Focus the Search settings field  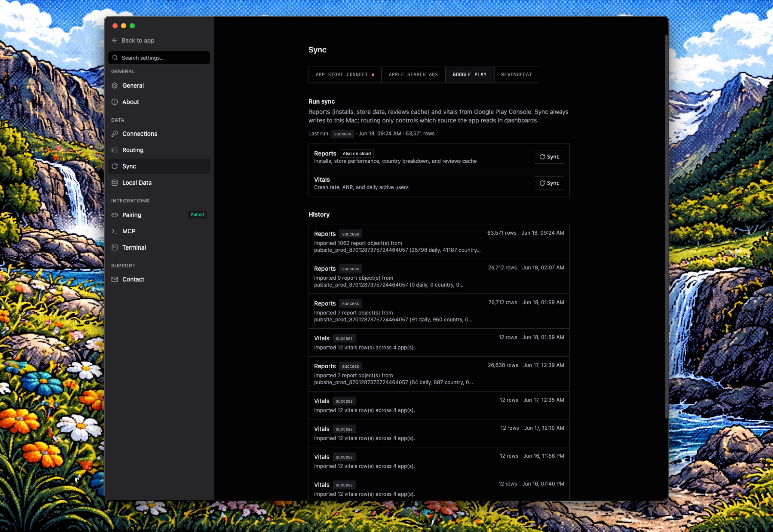point(159,58)
